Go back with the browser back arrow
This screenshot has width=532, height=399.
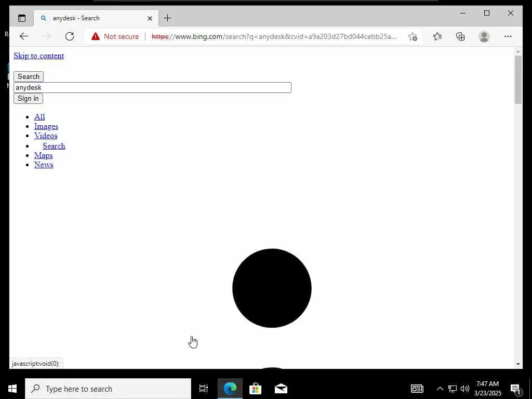point(24,36)
